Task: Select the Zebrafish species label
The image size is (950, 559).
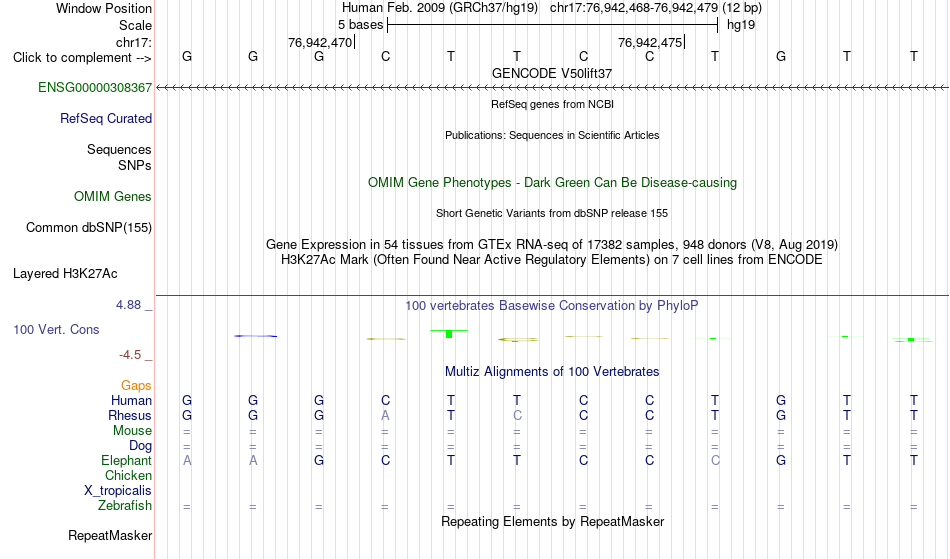Action: point(125,505)
